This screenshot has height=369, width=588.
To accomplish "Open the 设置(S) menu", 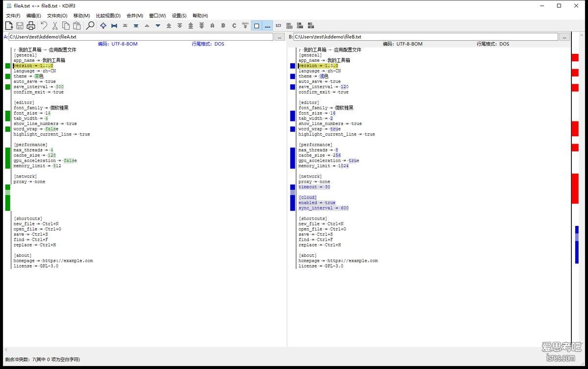I will coord(179,16).
